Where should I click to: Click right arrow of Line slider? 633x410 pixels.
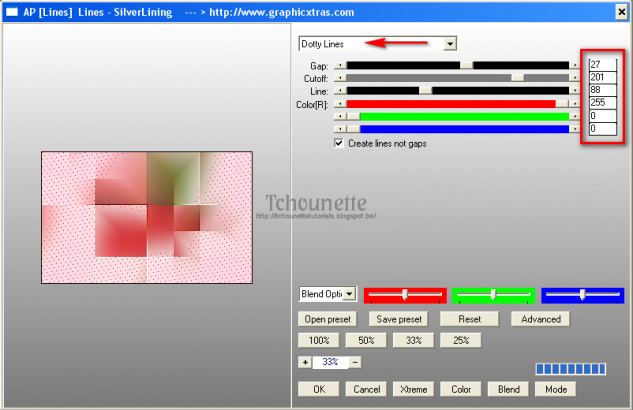(575, 90)
